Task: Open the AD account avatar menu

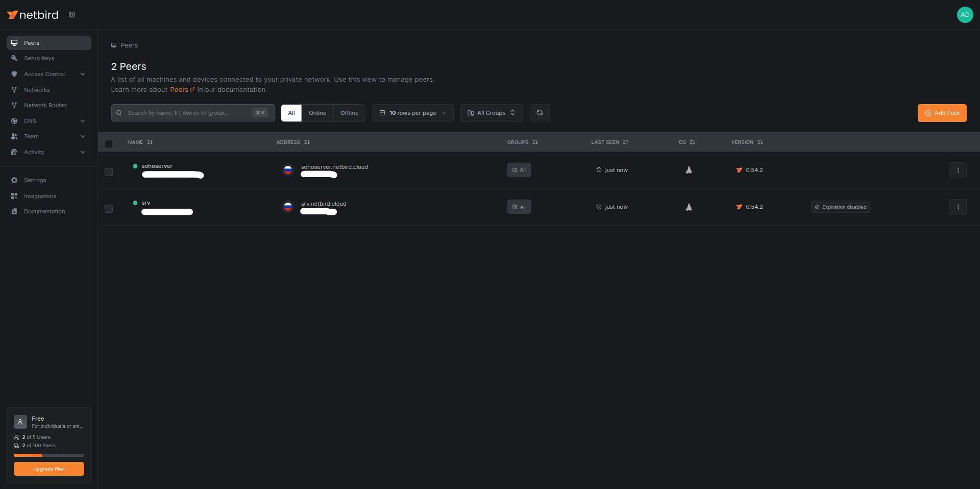Action: tap(965, 14)
